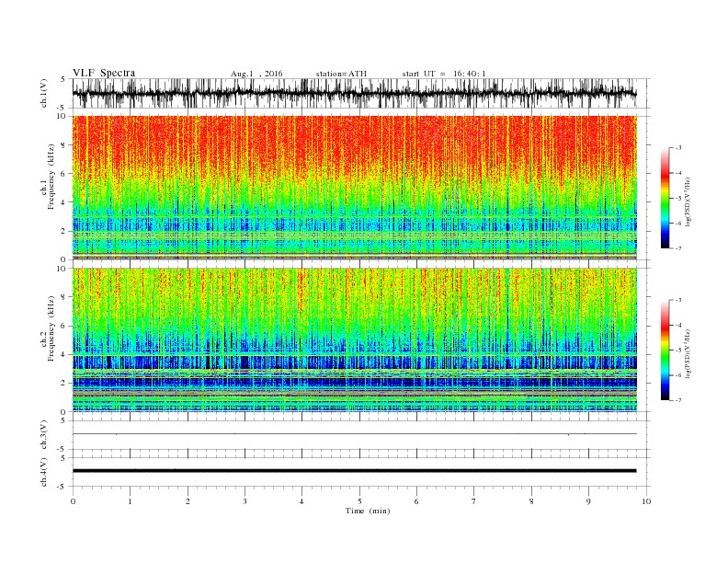
Task: Click bottom time axis tick label '8'
Action: pyautogui.click(x=531, y=501)
